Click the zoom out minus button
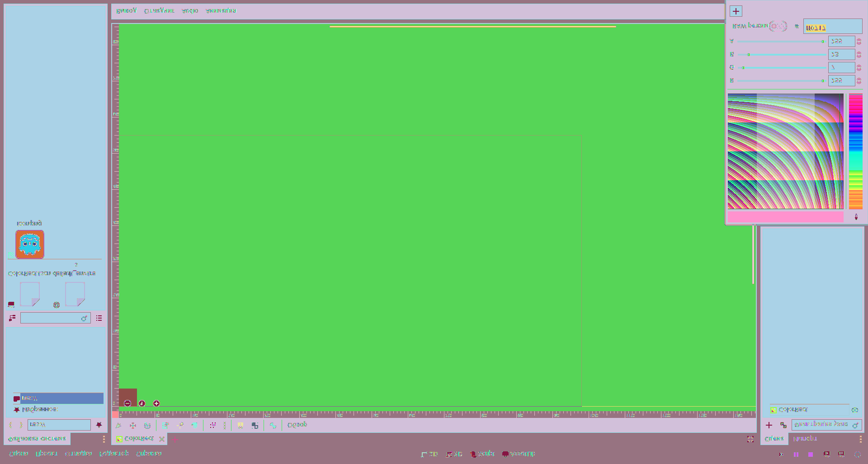868x464 pixels. 127,403
